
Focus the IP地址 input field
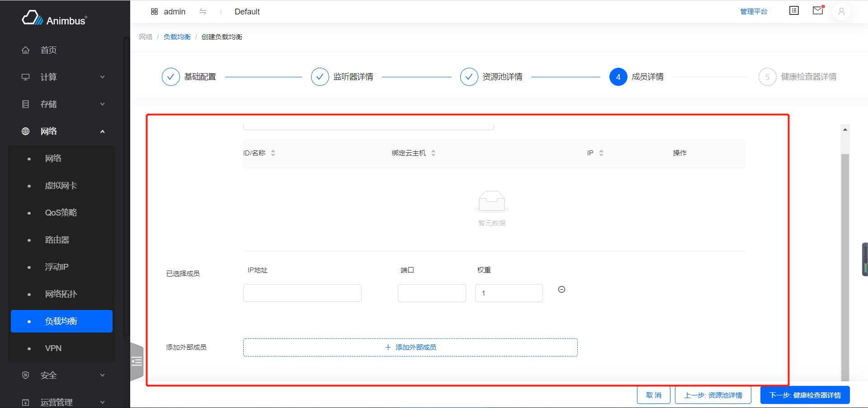(x=302, y=293)
